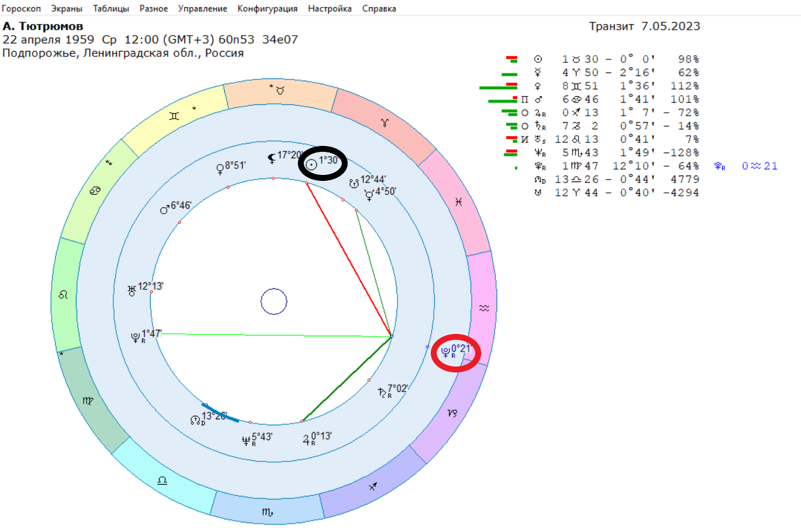Click blue transit Pluto position beside table

pos(746,166)
